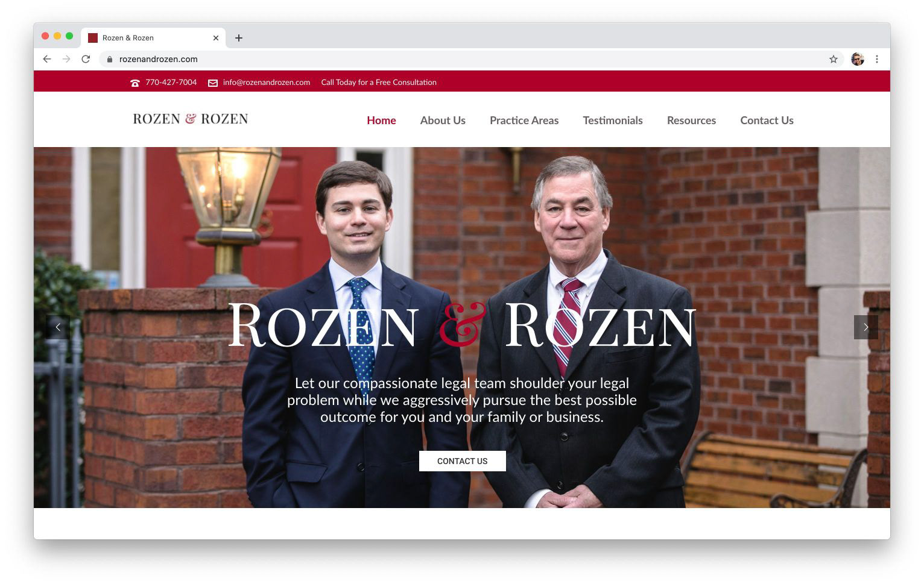
Task: Open the Resources menu item
Action: (x=691, y=121)
